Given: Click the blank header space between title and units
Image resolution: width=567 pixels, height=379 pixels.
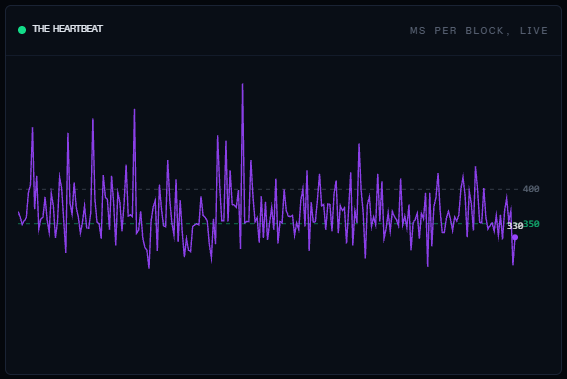Looking at the screenshot, I should pyautogui.click(x=256, y=30).
